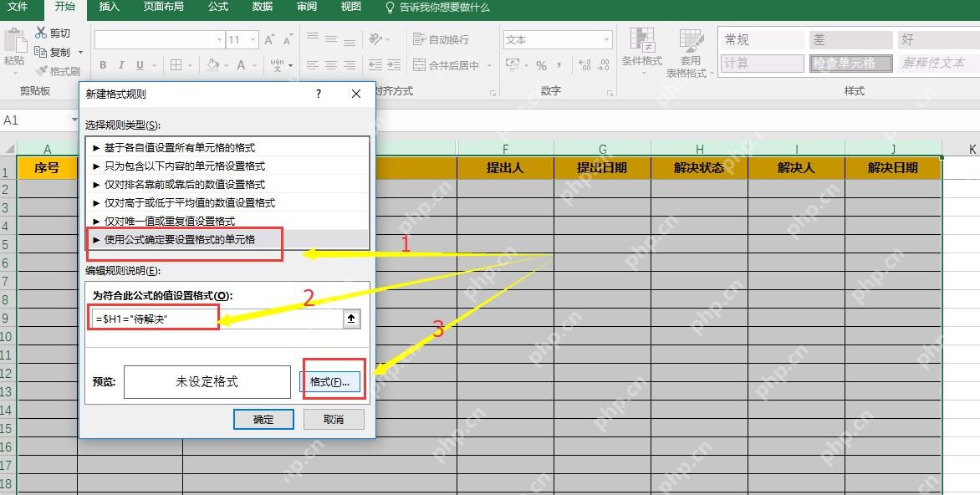Screen dimensions: 980x495
Task: Open the Number group dialog launcher
Action: click(610, 93)
